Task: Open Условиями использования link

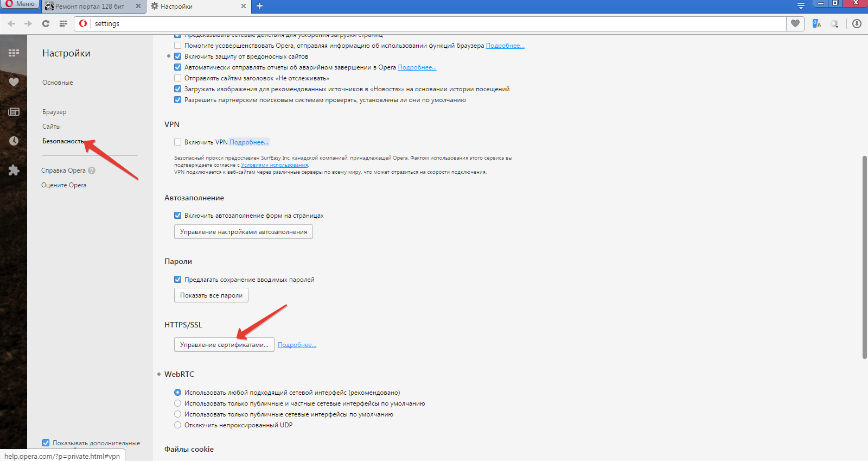Action: point(275,165)
